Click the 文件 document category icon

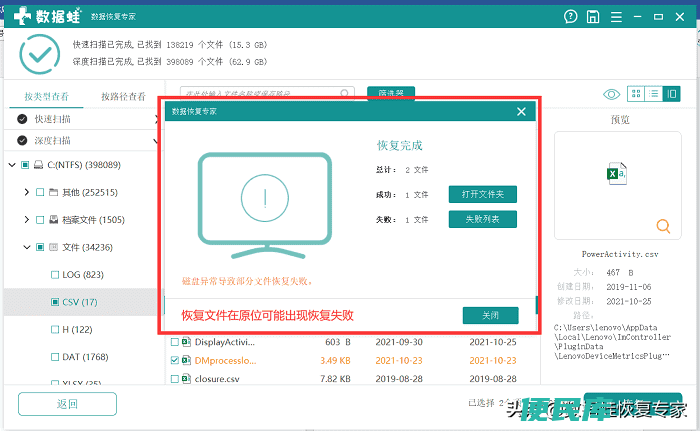(54, 247)
